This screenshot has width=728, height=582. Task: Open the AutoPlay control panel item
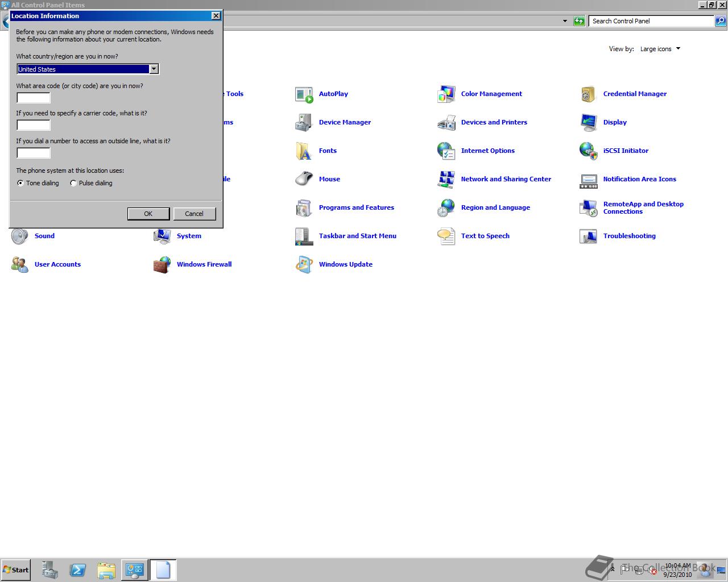[321, 94]
